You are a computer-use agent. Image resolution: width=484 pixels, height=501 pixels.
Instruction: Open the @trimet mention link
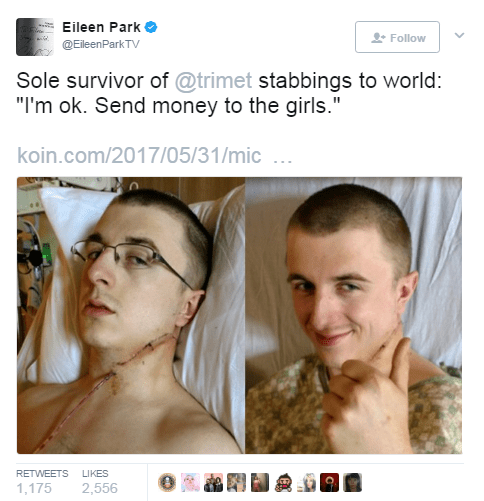(214, 81)
